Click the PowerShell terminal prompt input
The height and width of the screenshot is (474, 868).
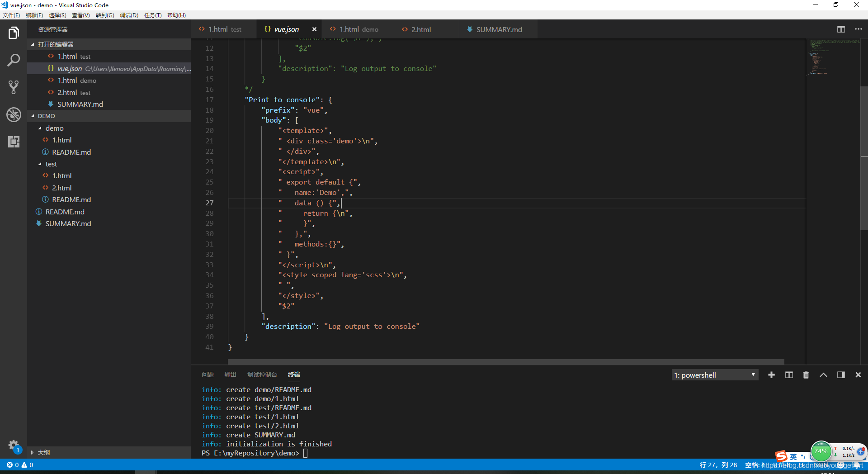[305, 453]
